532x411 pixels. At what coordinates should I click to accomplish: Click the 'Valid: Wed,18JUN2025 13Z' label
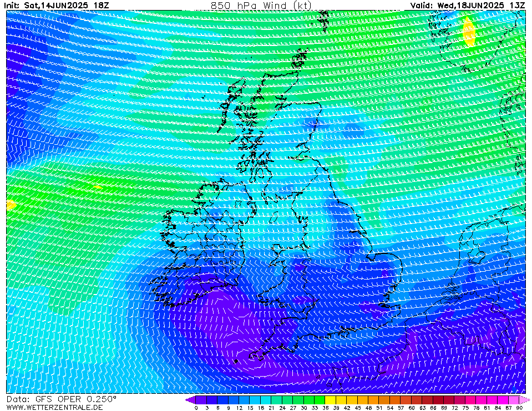pos(467,5)
